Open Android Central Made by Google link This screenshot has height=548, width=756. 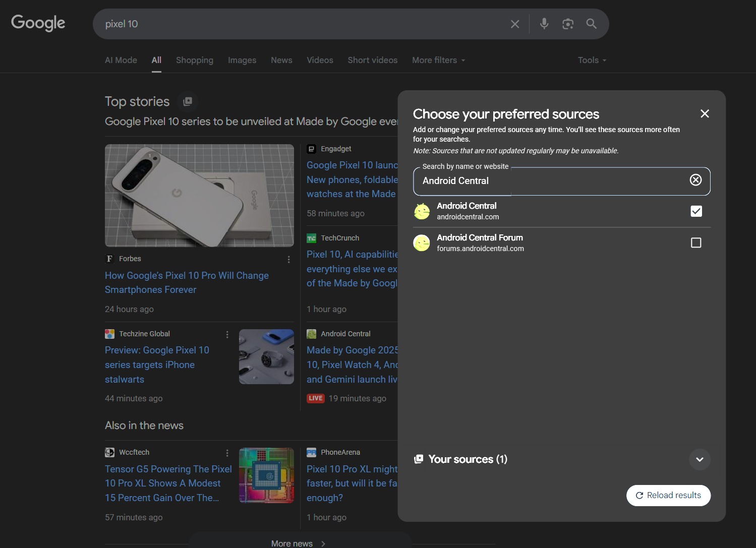pos(352,364)
